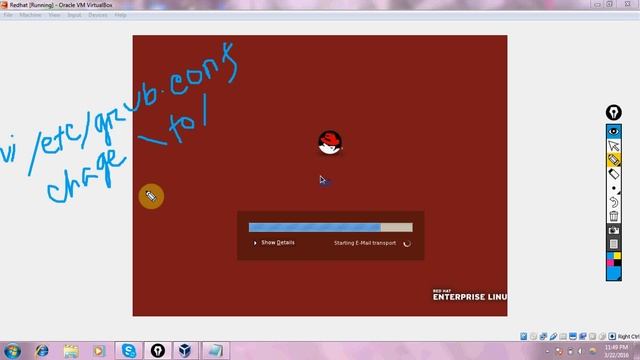Screen dimensions: 640x360
Task: Show hidden system tray icons
Action: 547,351
